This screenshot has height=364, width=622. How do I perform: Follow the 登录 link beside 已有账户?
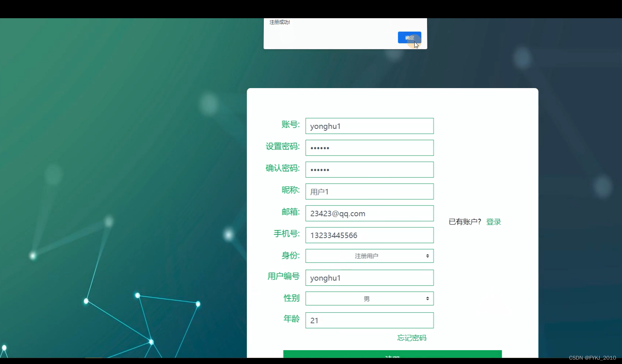pos(494,222)
